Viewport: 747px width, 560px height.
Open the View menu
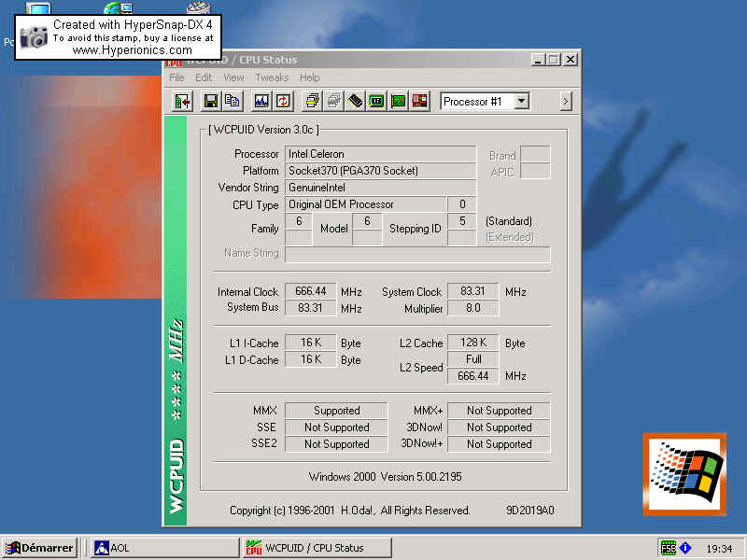(x=233, y=77)
